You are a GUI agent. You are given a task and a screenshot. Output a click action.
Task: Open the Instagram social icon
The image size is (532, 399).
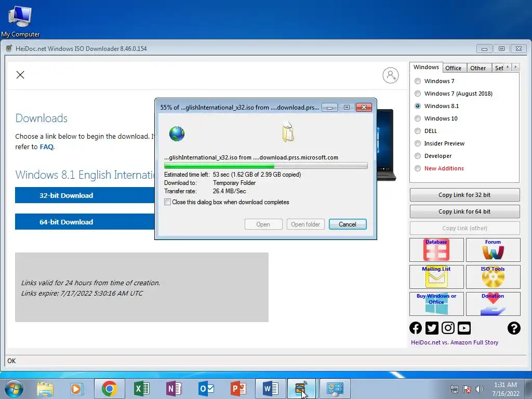[x=448, y=328]
